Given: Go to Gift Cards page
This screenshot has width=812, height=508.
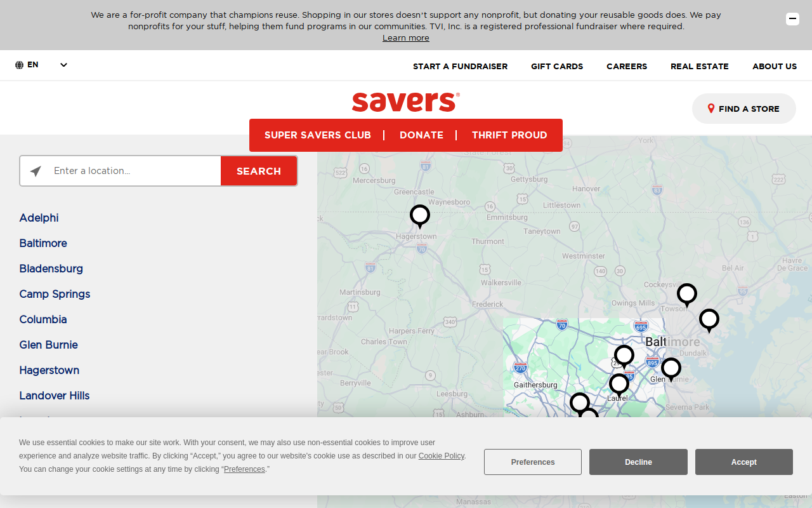Looking at the screenshot, I should (x=557, y=66).
